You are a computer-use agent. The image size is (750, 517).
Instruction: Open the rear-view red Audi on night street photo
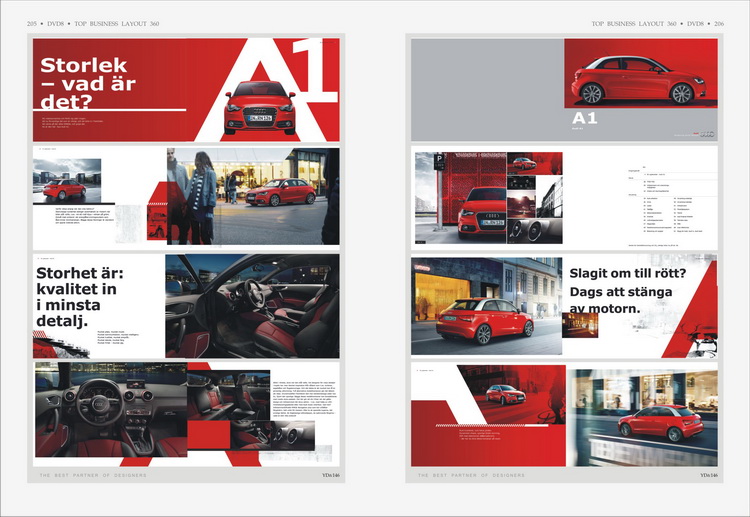[x=486, y=307]
